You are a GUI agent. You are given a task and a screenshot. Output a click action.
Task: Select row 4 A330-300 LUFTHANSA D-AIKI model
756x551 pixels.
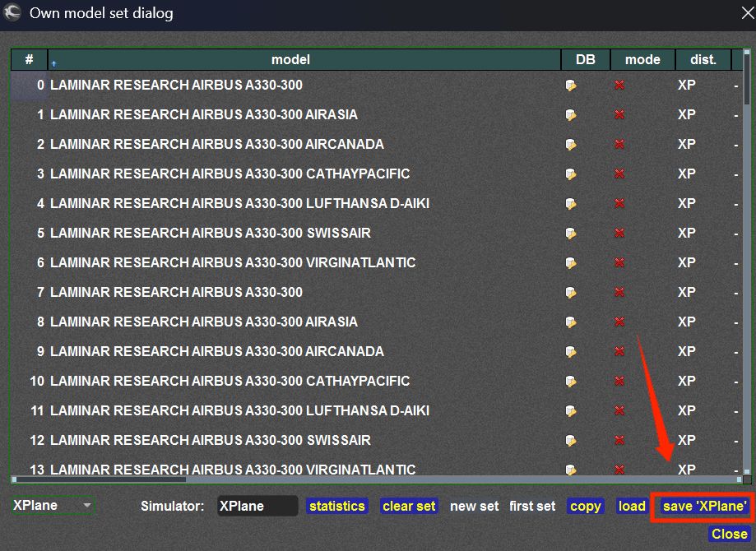[239, 204]
